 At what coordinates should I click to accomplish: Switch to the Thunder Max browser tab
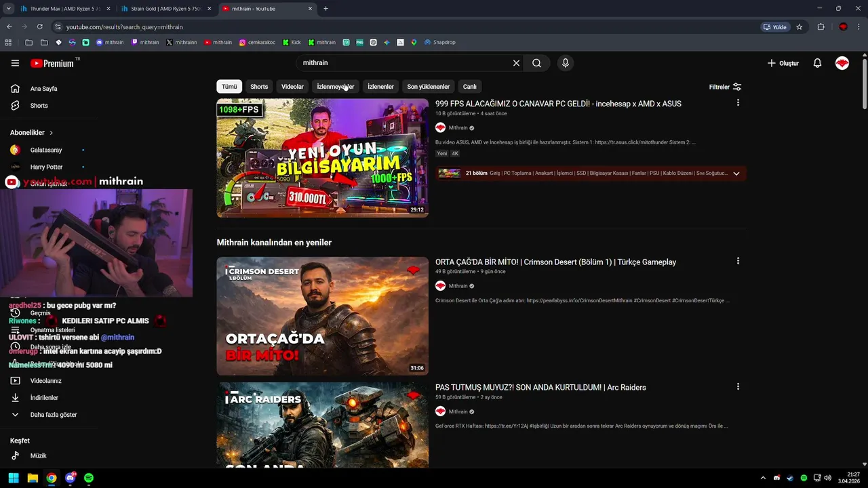point(64,9)
